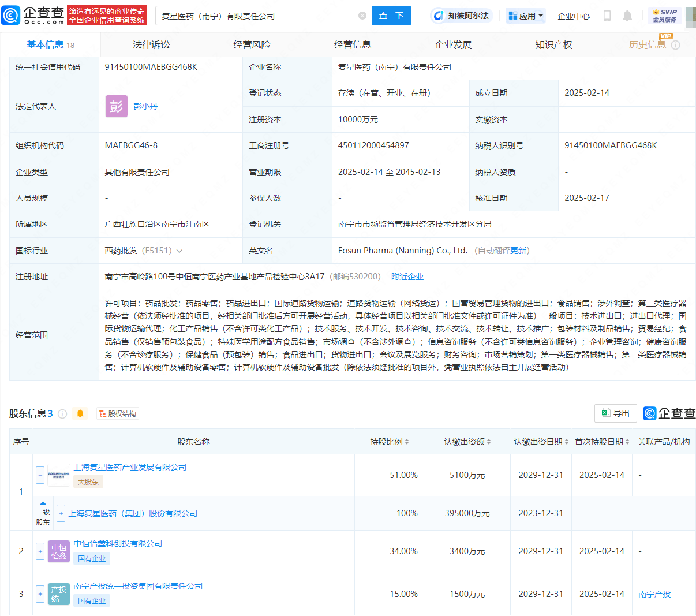Click the 彭 avatar of legal representative
696x616 pixels.
point(116,106)
